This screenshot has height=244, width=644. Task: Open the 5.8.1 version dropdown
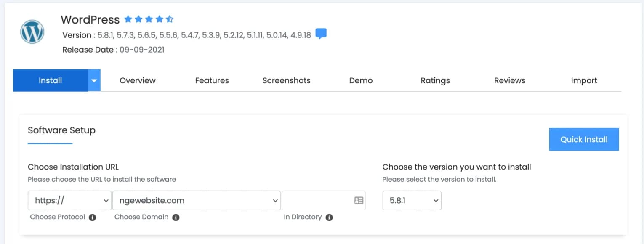412,201
